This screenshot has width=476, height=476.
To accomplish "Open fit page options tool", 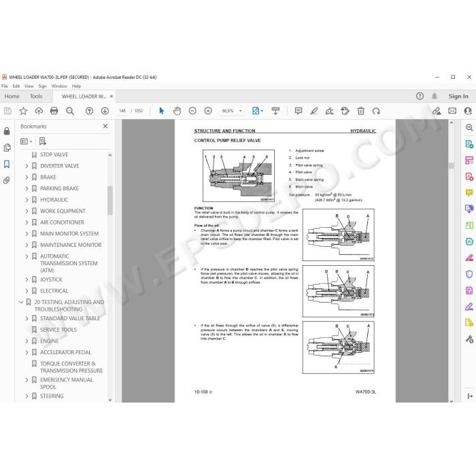I will (x=258, y=111).
